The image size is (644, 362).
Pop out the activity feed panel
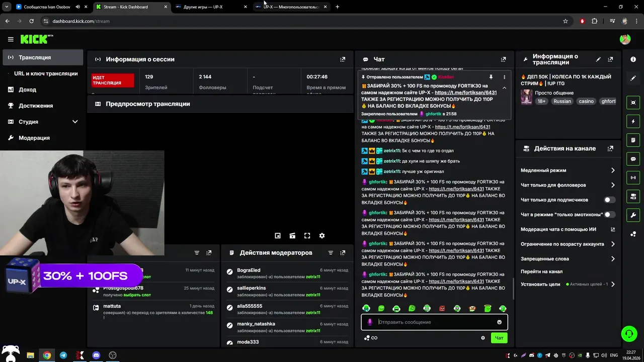click(x=209, y=253)
